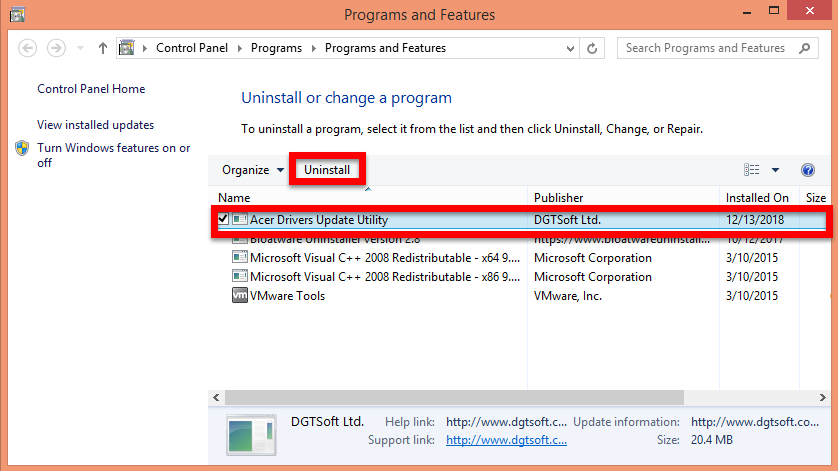Open Control Panel Home link
The image size is (838, 471).
(x=91, y=89)
